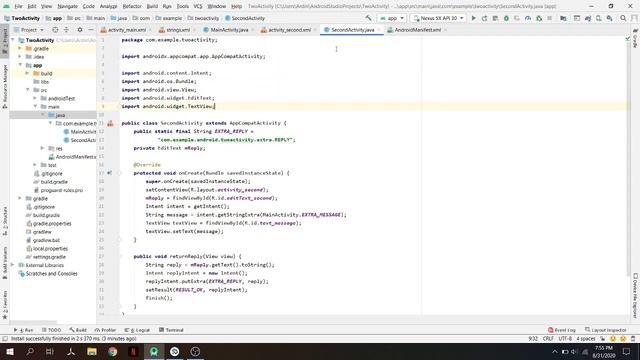Viewport: 640px width, 360px height.
Task: Run the app with green play icon
Action: (x=473, y=18)
